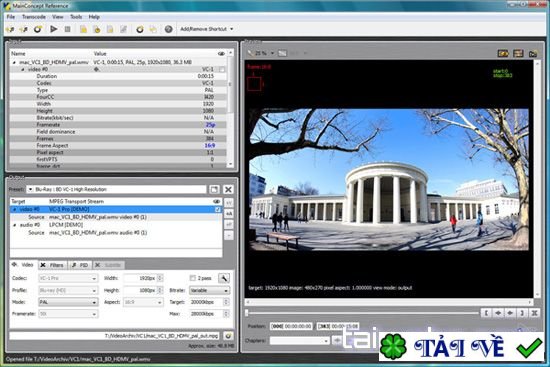The image size is (550, 367).
Task: Click the yellow copy-pages toolbar icon
Action: click(x=153, y=29)
